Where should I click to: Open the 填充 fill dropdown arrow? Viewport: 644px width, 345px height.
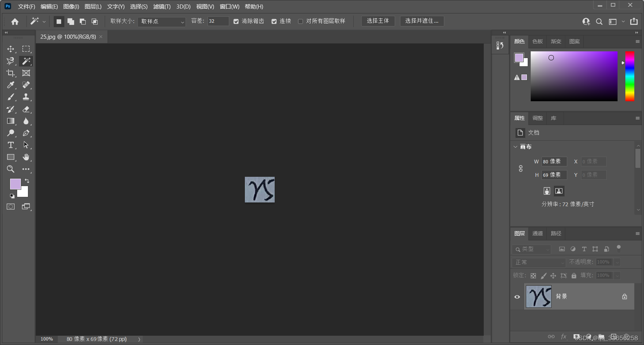617,276
